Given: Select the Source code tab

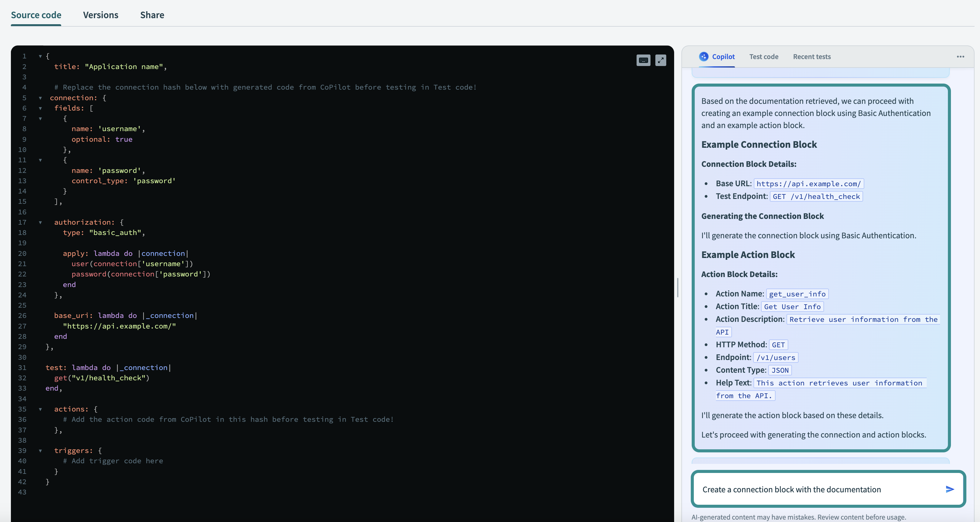Looking at the screenshot, I should click(36, 15).
